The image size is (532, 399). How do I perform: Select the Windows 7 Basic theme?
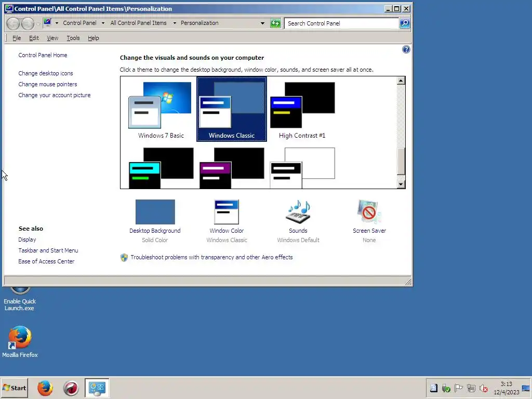[161, 110]
